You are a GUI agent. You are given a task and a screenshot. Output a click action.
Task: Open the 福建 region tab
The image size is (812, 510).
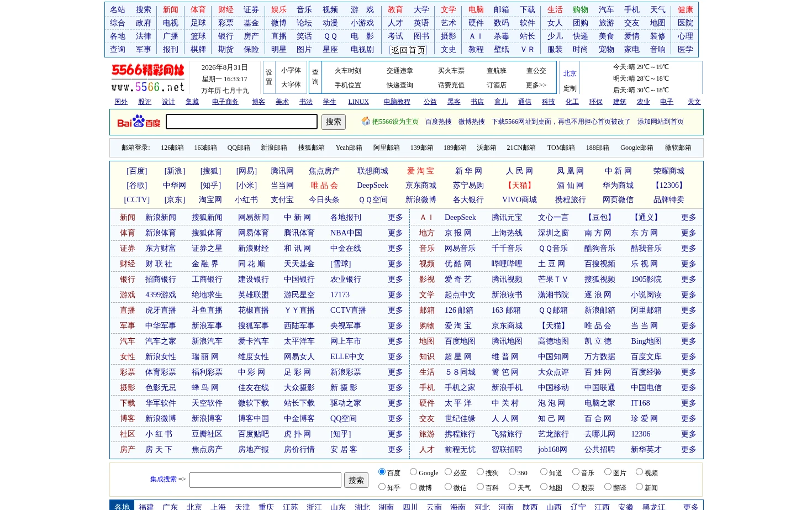[x=146, y=507]
